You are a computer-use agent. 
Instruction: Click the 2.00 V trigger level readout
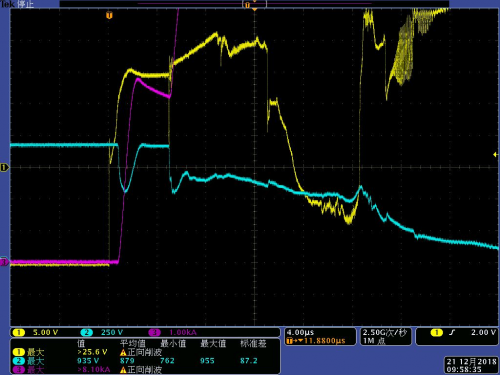click(483, 332)
